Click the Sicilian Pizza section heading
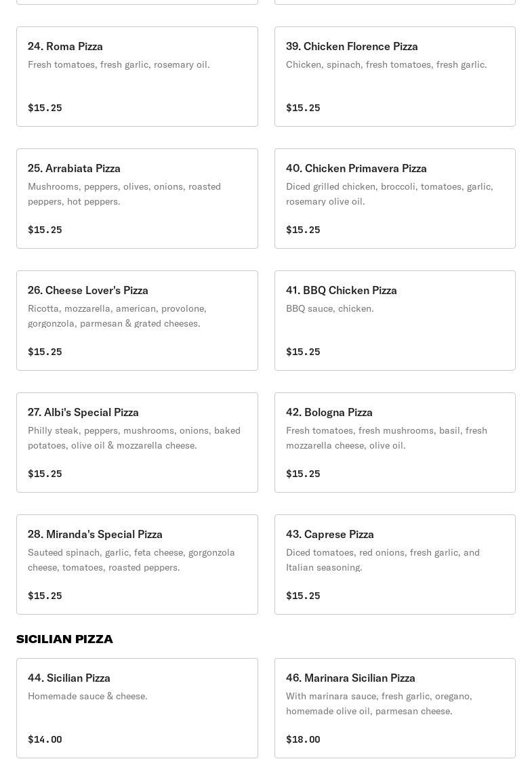The width and height of the screenshot is (532, 759). pyautogui.click(x=65, y=639)
